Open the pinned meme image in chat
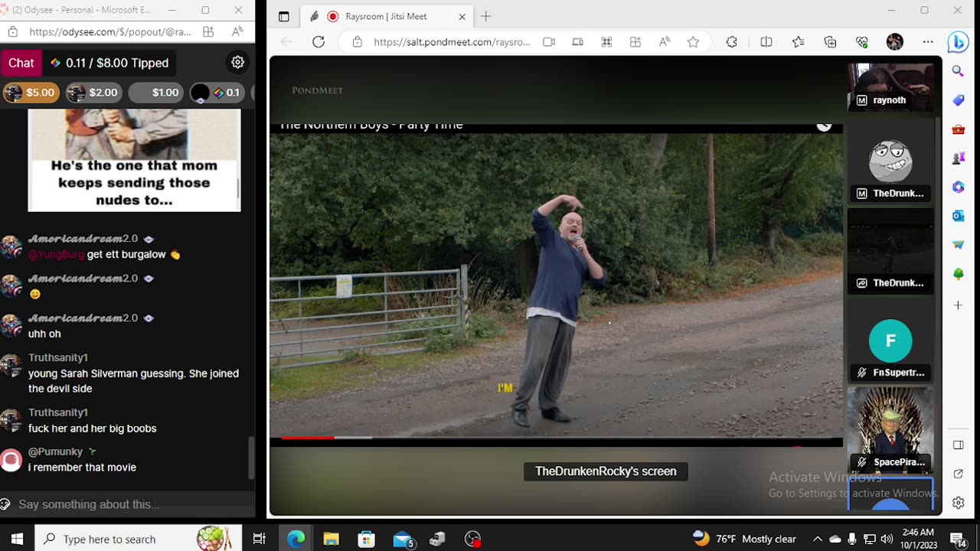 134,160
